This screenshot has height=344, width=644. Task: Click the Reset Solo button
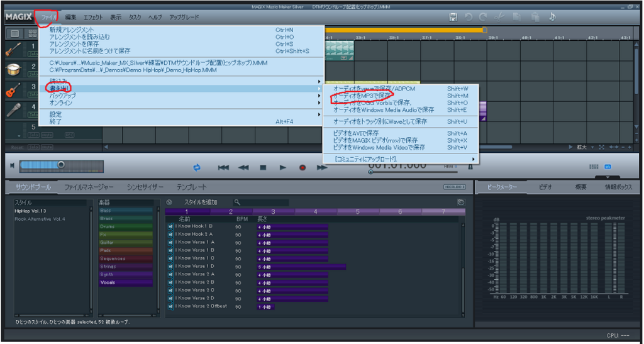[x=34, y=147]
